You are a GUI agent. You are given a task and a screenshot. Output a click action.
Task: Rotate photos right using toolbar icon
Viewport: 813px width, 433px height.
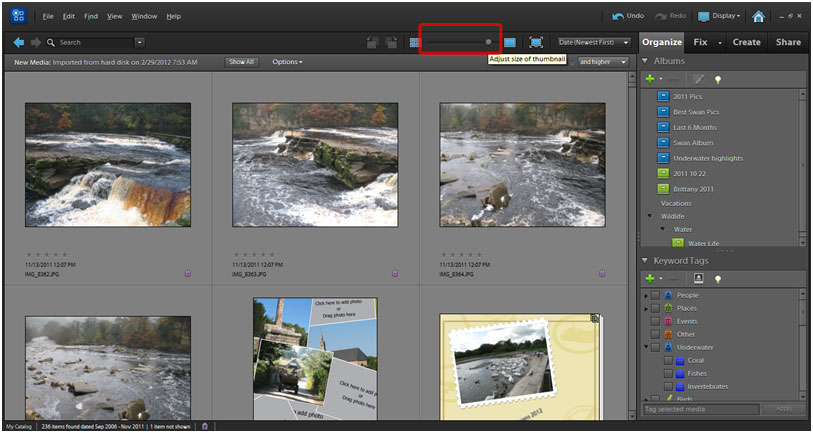(x=391, y=43)
